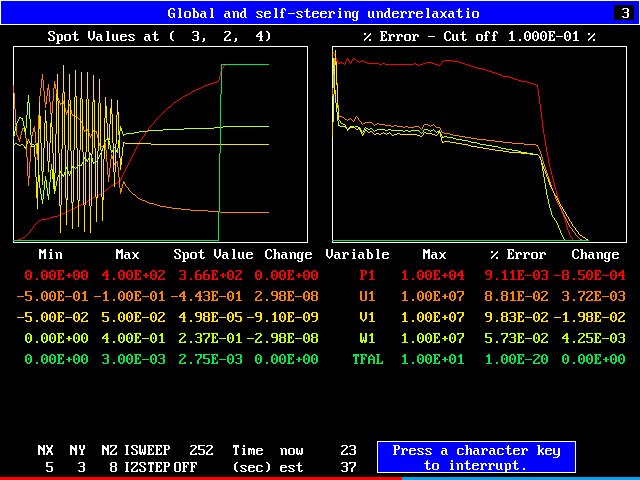The image size is (640, 480).
Task: Click the 'Variable' column header
Action: [357, 254]
